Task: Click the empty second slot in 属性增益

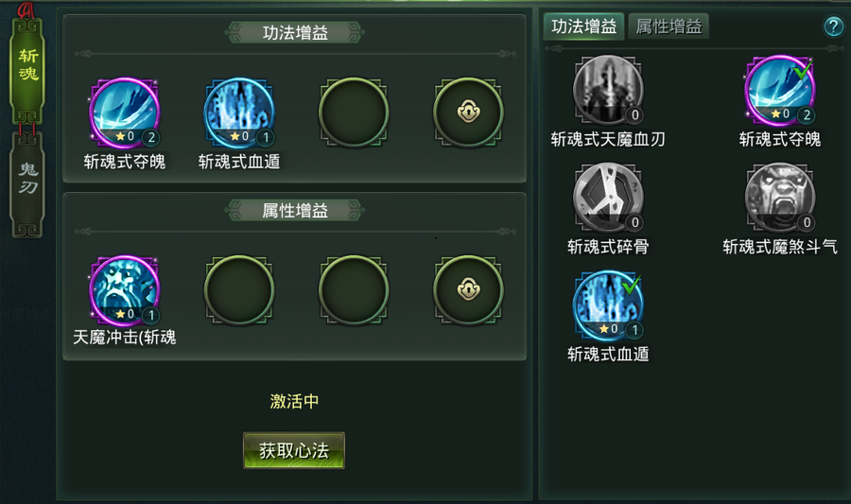Action: (239, 290)
